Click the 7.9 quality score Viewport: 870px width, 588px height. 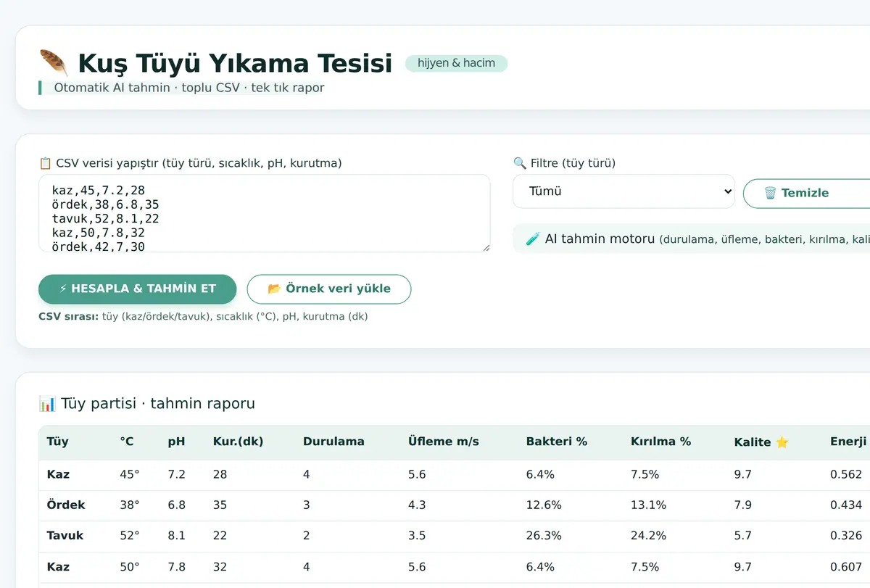[x=742, y=505]
